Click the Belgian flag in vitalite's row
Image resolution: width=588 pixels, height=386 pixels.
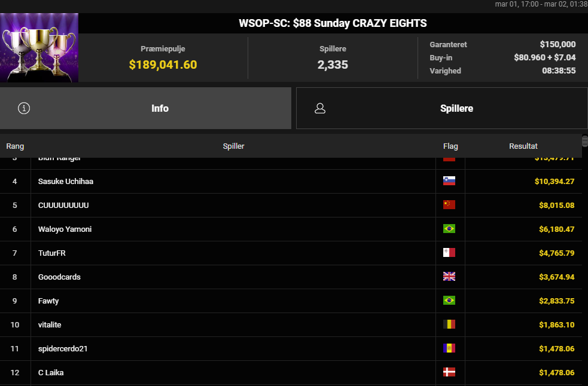[x=449, y=324]
